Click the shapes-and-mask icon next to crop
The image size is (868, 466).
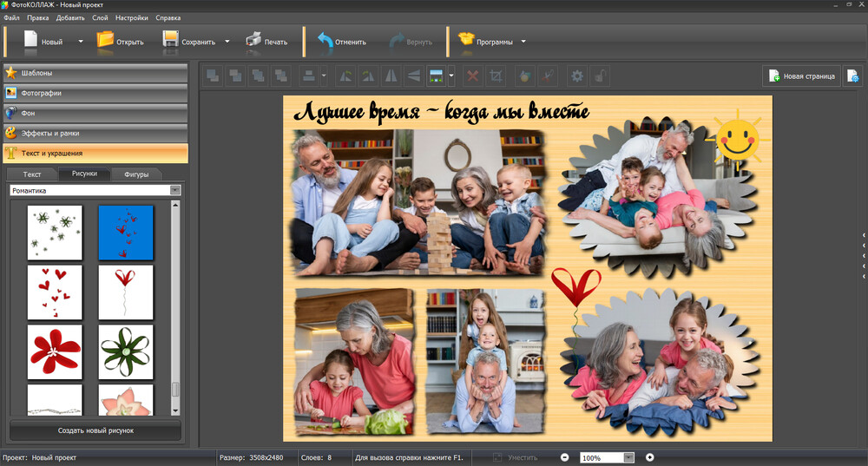(524, 75)
